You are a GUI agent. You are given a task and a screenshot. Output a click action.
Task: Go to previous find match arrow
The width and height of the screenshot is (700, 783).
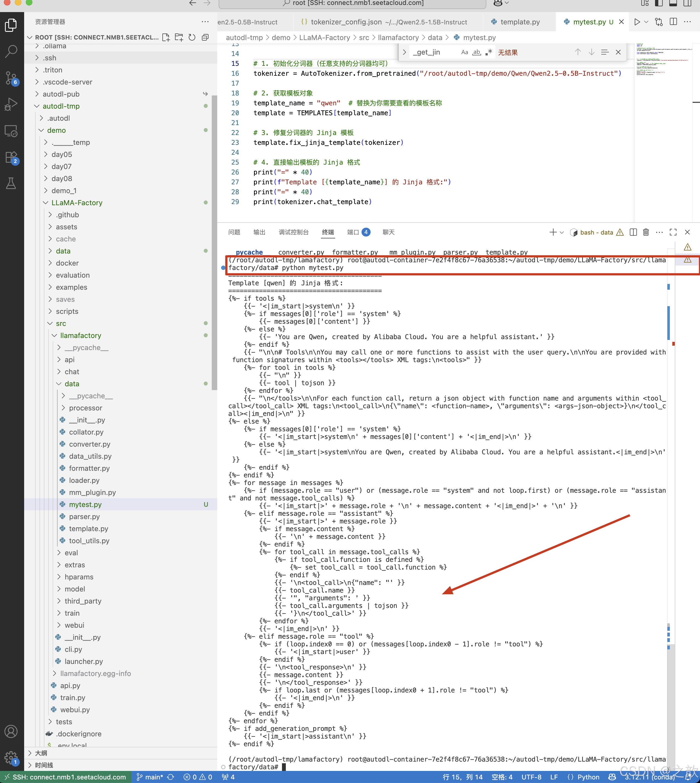[578, 52]
